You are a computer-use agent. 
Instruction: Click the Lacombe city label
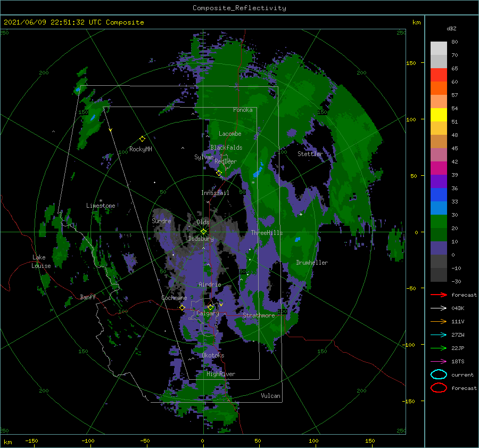point(230,134)
